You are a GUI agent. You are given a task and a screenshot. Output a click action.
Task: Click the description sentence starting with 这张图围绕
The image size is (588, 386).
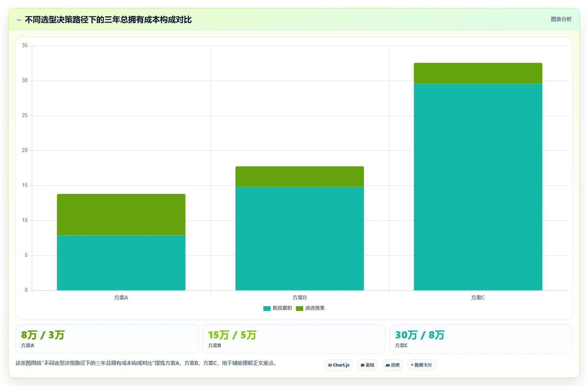(146, 363)
